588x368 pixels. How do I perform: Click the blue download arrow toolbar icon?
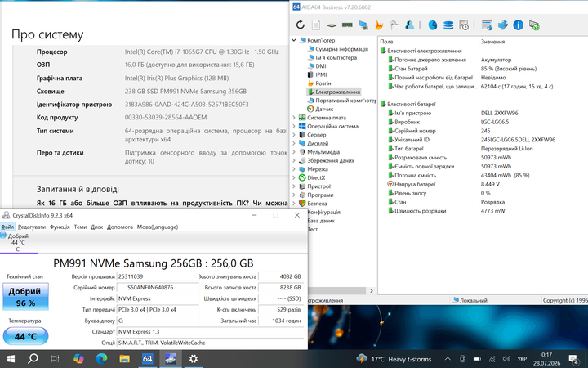pyautogui.click(x=502, y=25)
